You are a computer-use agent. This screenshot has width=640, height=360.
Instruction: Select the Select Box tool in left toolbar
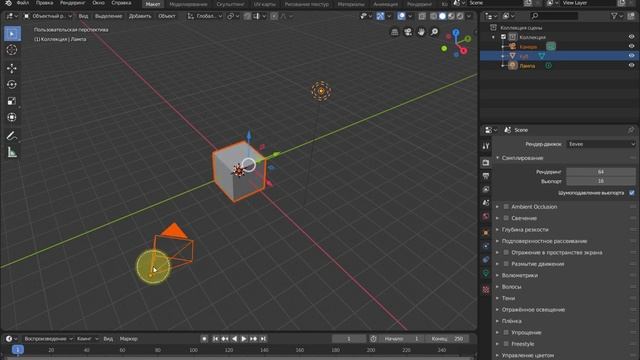tap(12, 33)
